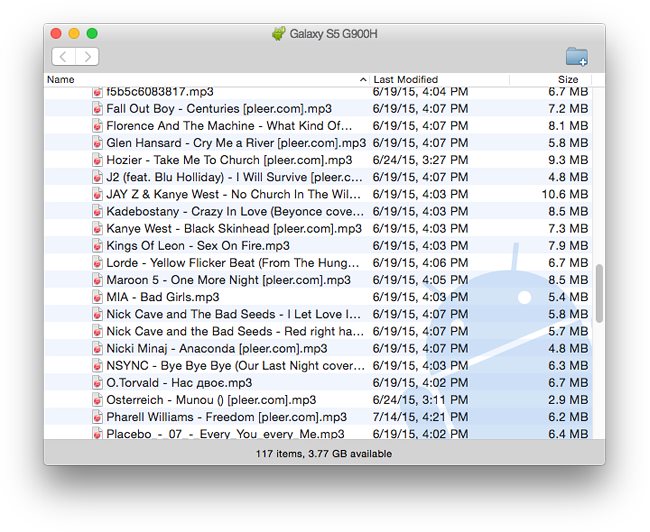Click mp3 icon beside Glen Hansard file
This screenshot has width=650, height=532.
point(97,143)
